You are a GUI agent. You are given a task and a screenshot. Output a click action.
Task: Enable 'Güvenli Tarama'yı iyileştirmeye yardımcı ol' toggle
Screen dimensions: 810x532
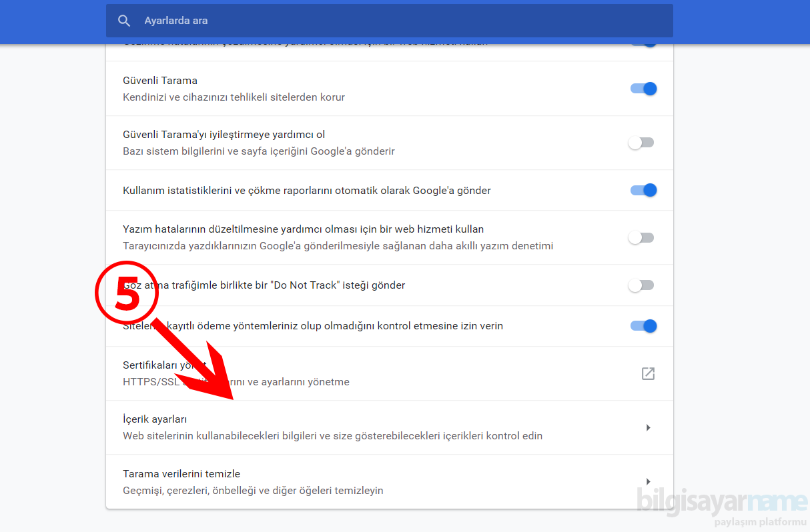[641, 143]
